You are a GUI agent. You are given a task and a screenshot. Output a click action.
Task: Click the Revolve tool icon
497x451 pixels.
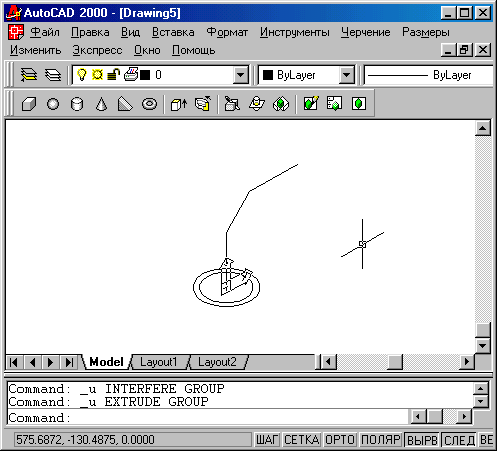(203, 104)
